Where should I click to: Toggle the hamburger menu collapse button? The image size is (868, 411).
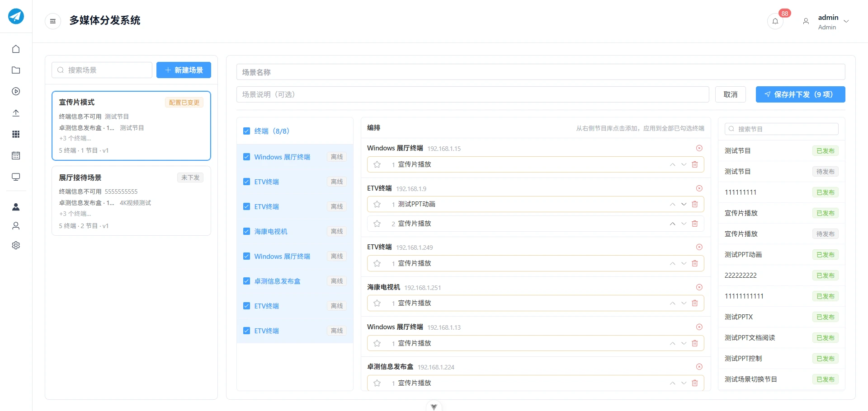[x=53, y=21]
